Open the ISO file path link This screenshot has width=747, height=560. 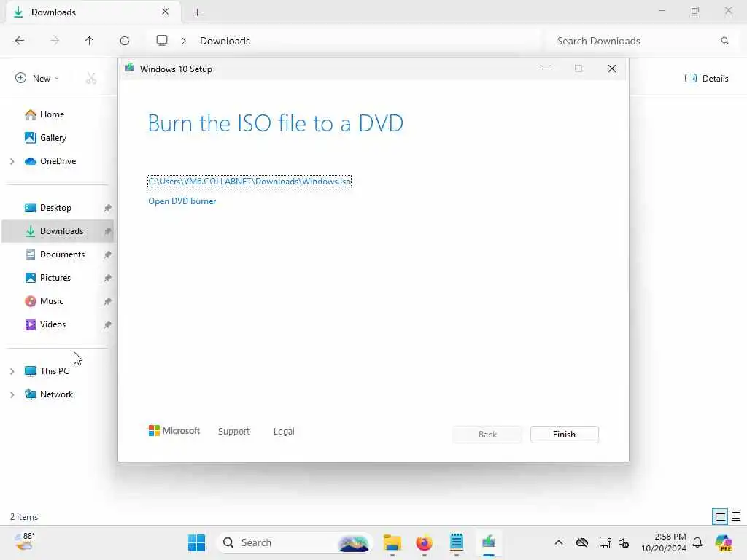pos(249,182)
